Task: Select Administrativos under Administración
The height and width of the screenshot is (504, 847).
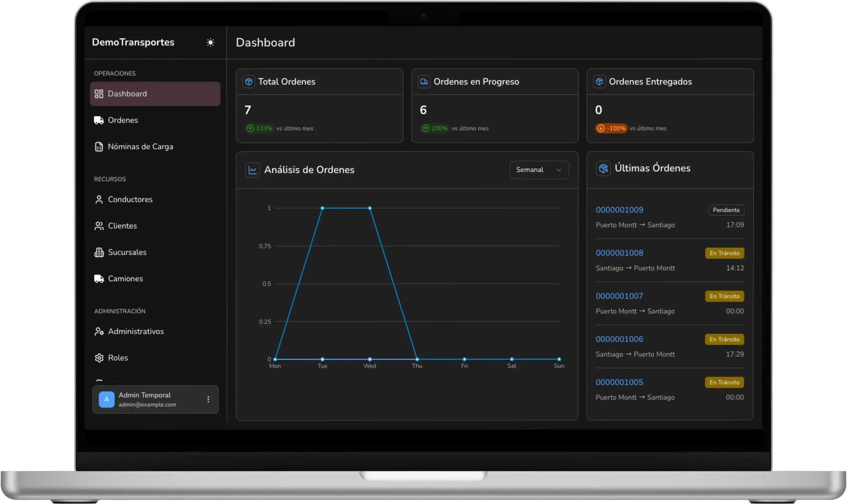Action: pos(136,331)
